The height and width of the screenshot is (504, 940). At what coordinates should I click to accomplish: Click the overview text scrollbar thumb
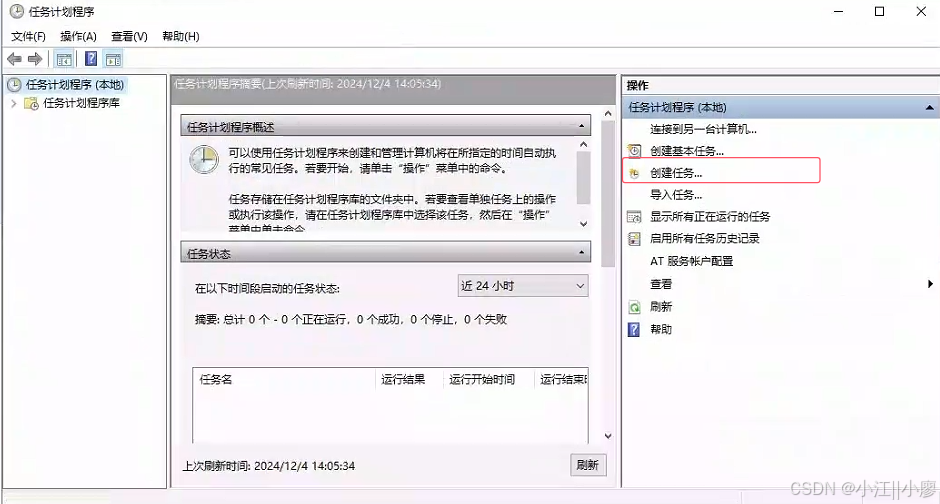584,177
